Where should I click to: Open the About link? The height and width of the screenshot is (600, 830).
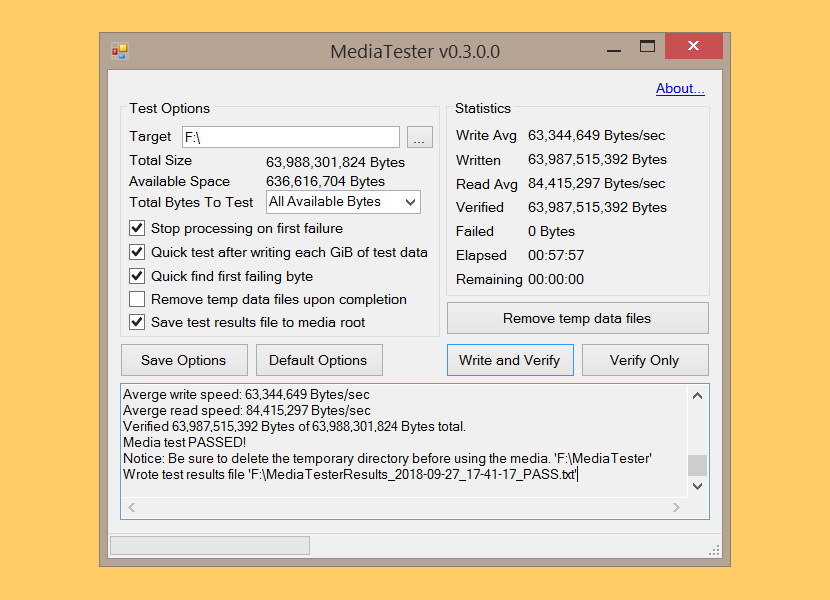click(x=680, y=88)
